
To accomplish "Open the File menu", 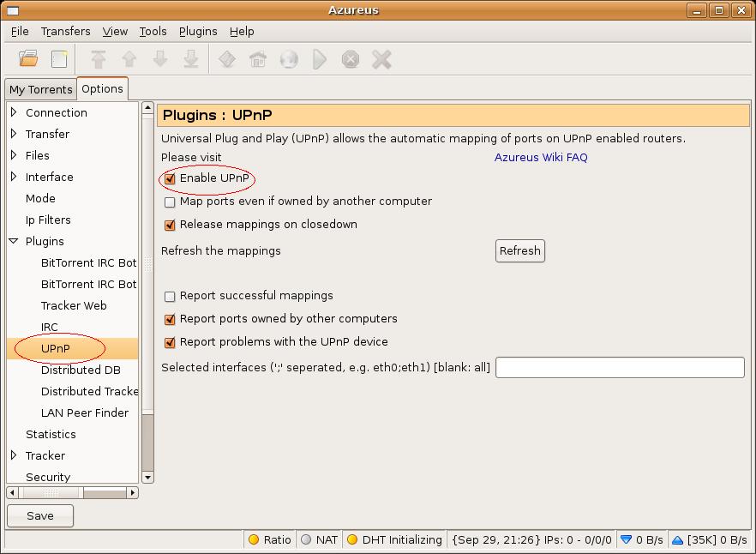I will 20,32.
